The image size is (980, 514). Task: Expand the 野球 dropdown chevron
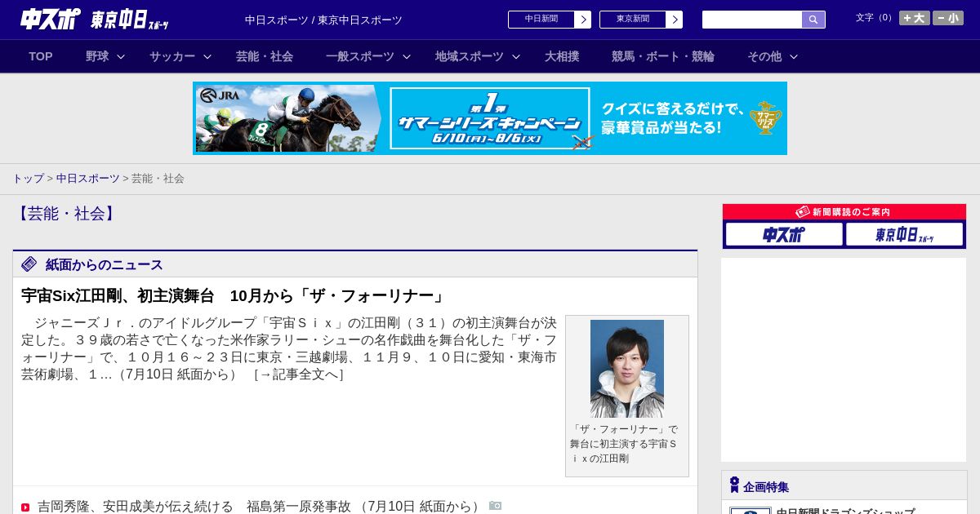click(x=121, y=56)
